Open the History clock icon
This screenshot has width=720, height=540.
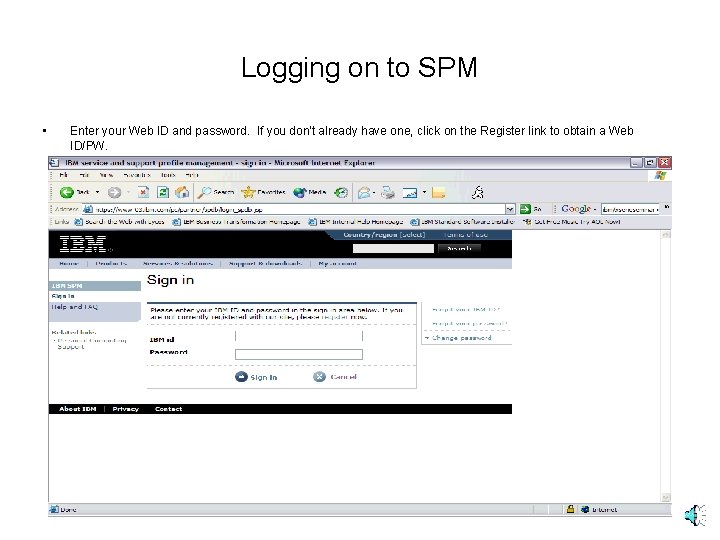coord(341,192)
